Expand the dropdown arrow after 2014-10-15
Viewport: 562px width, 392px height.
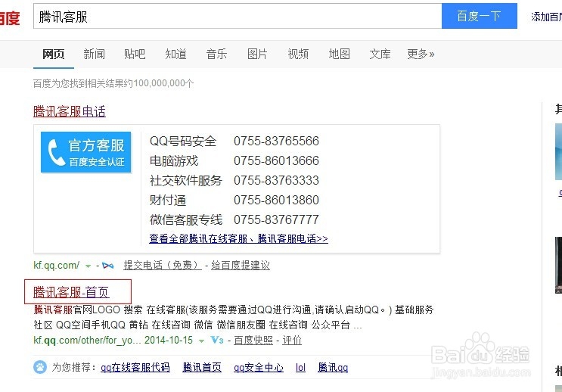point(201,341)
